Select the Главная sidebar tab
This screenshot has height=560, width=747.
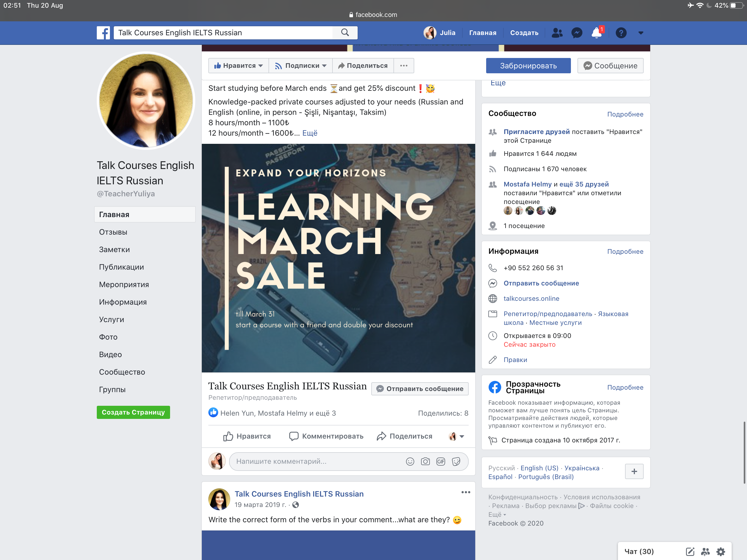point(145,214)
